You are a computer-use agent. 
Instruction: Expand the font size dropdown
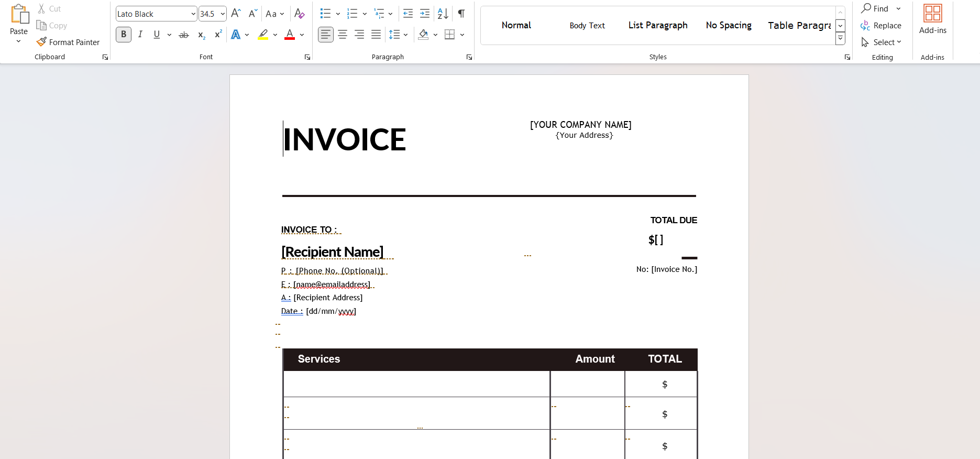click(223, 14)
